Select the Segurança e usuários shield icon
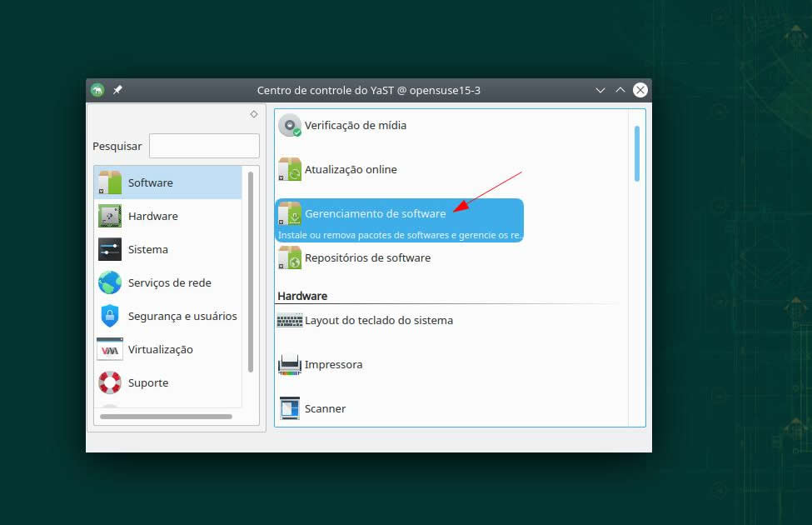The width and height of the screenshot is (812, 525). coord(110,316)
